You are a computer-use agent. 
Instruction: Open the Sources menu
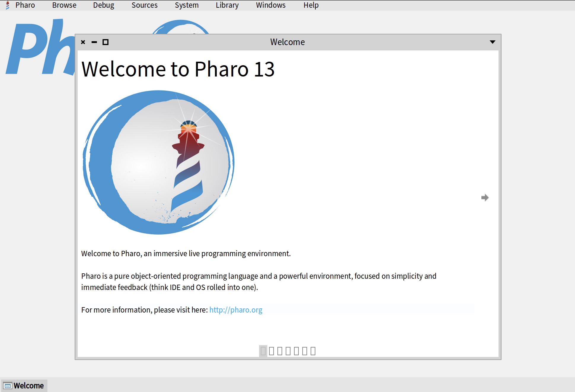coord(144,5)
